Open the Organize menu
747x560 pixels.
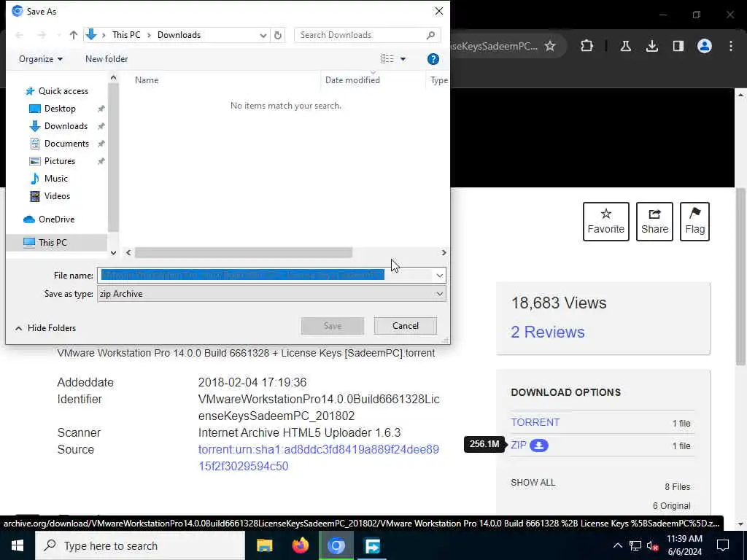41,59
